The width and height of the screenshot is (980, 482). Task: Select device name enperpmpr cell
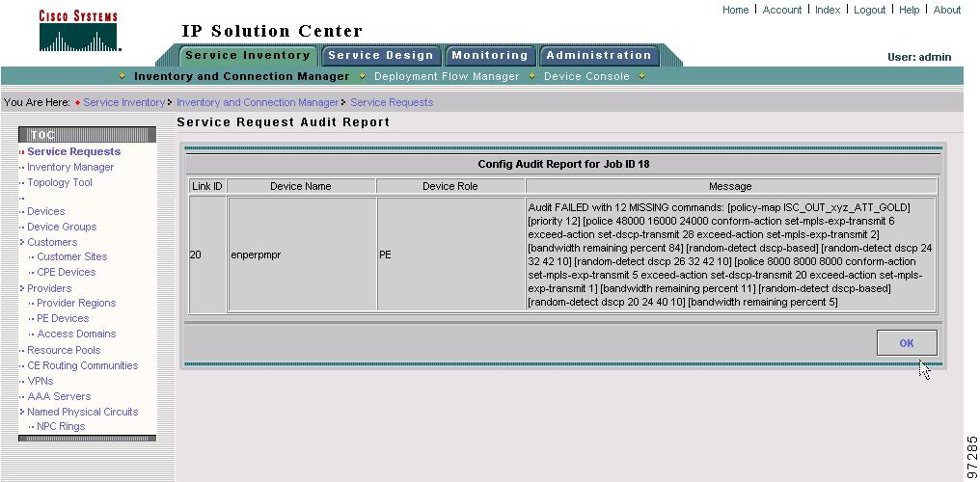(301, 254)
